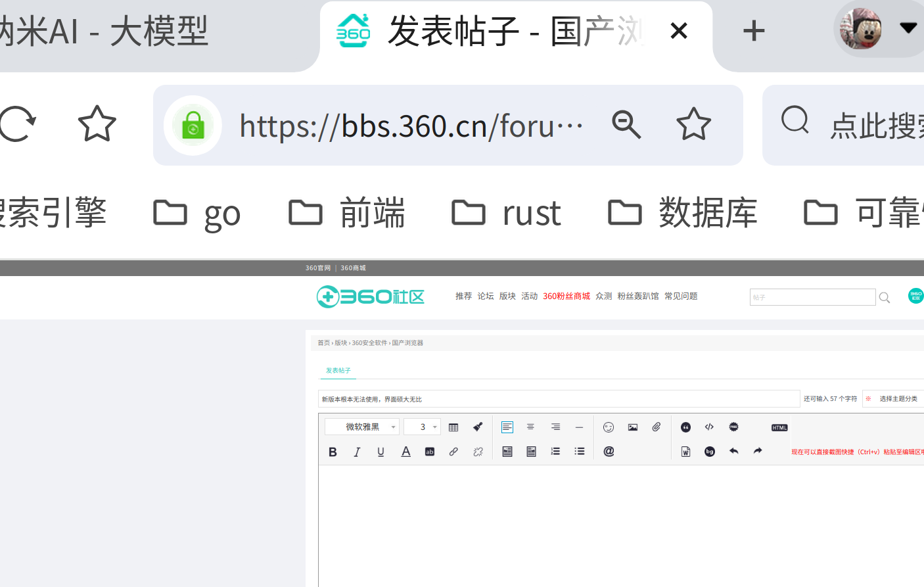Switch to the 发表帖子 tab
The height and width of the screenshot is (587, 924).
tap(338, 370)
